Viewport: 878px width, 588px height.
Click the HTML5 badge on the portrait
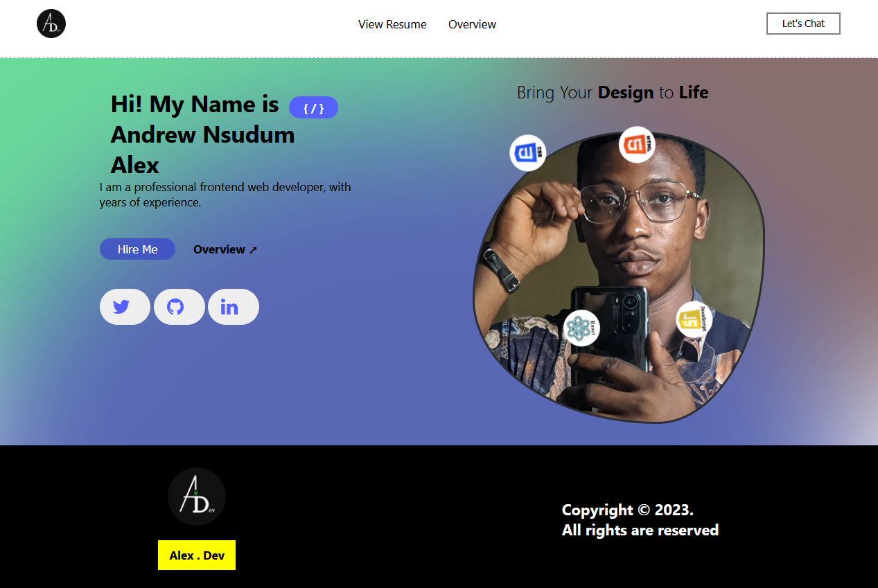tap(637, 144)
